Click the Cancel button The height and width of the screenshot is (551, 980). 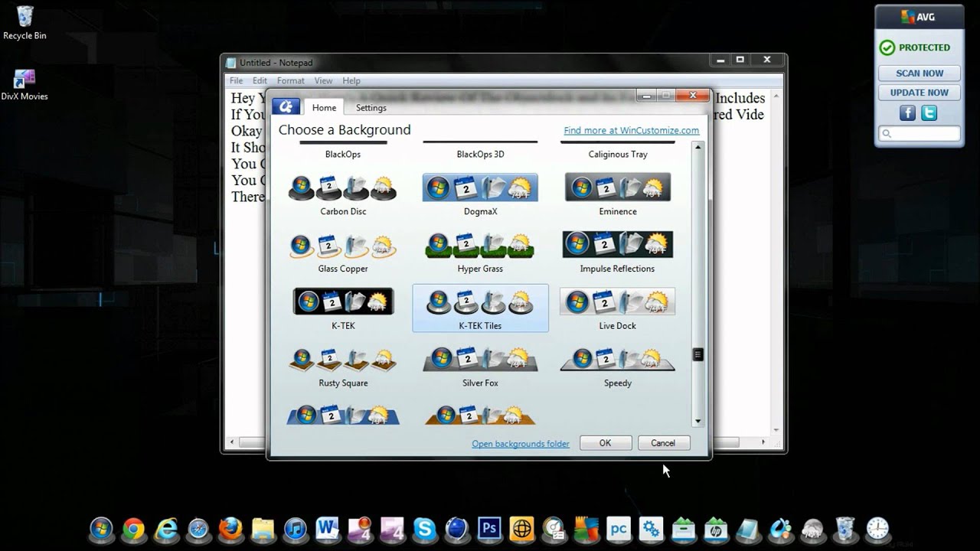click(x=663, y=443)
